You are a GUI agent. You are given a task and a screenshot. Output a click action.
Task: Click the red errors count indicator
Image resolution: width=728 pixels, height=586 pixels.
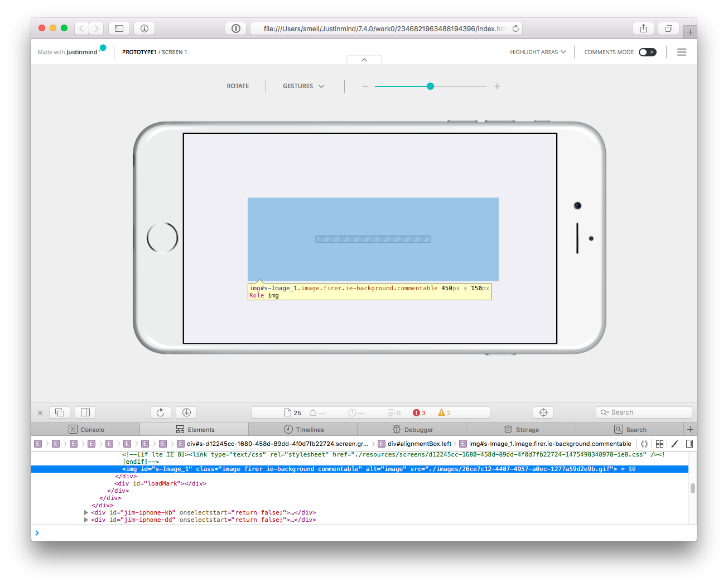[x=419, y=412]
